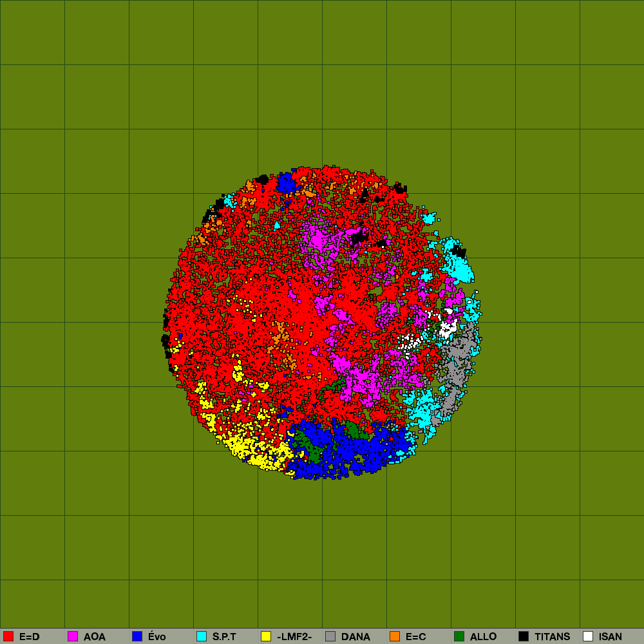Click the orange E=C legend swatch
Viewport: 644px width, 644px height.
tap(395, 636)
